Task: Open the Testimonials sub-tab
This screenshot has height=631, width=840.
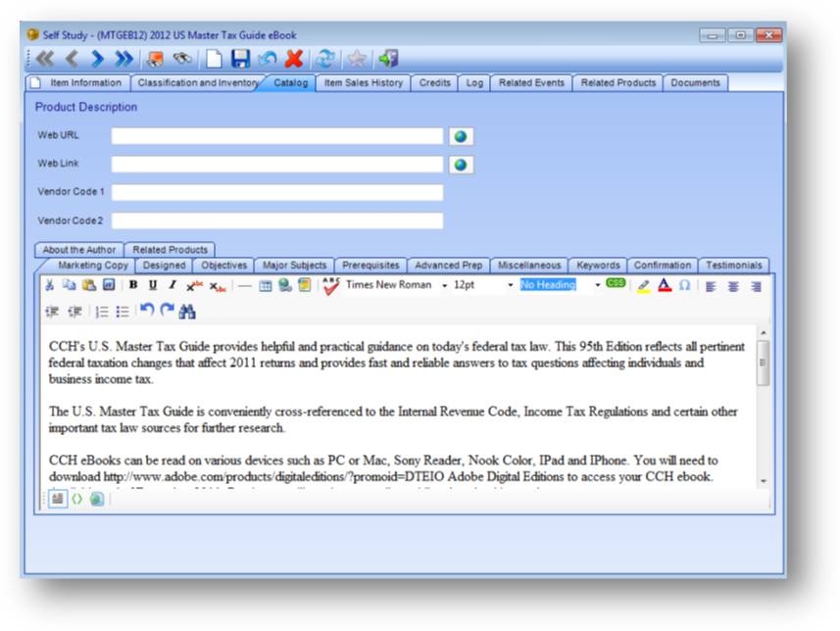Action: [x=733, y=266]
